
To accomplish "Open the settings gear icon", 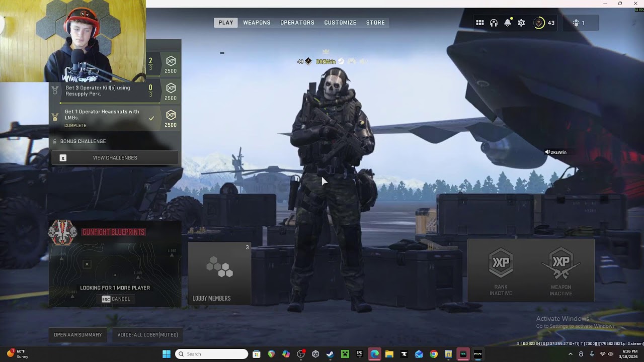I will click(x=521, y=23).
